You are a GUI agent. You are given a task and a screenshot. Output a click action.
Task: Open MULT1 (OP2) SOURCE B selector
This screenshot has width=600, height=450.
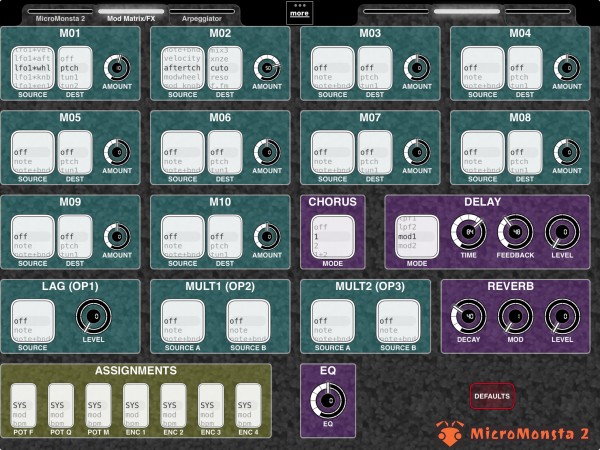pos(248,321)
